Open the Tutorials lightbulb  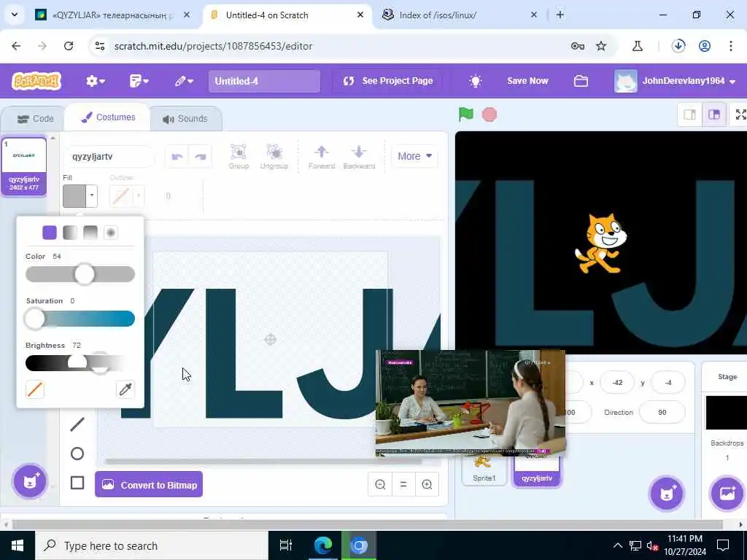pos(475,81)
